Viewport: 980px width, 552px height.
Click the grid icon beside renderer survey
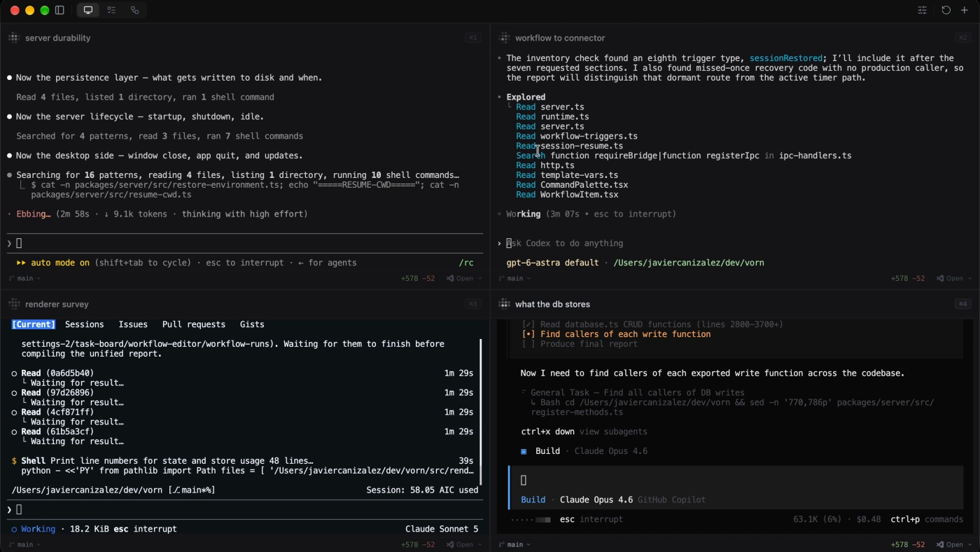(x=13, y=304)
